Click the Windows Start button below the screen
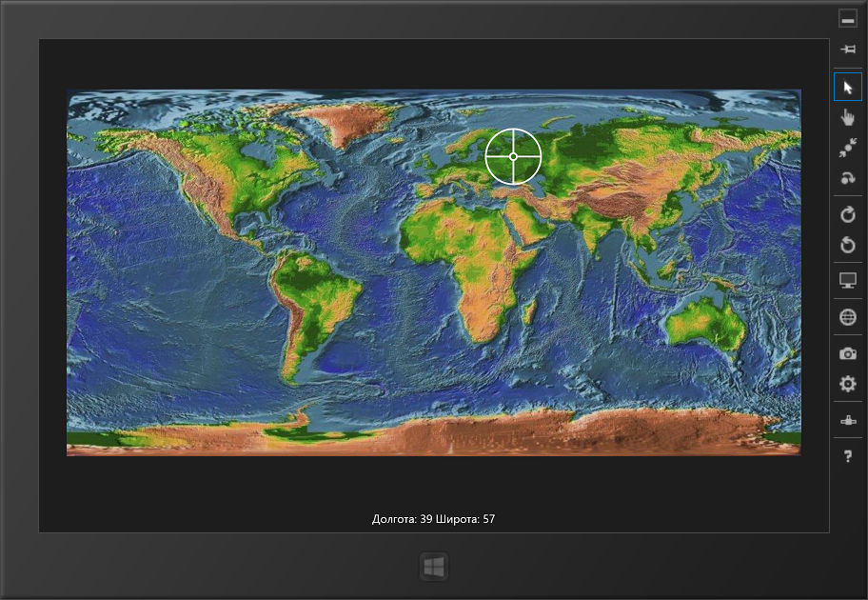The image size is (868, 600). 433,567
